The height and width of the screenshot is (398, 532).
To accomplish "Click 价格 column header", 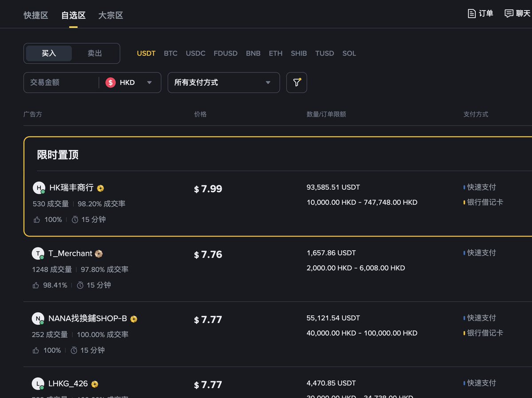I will pyautogui.click(x=200, y=114).
